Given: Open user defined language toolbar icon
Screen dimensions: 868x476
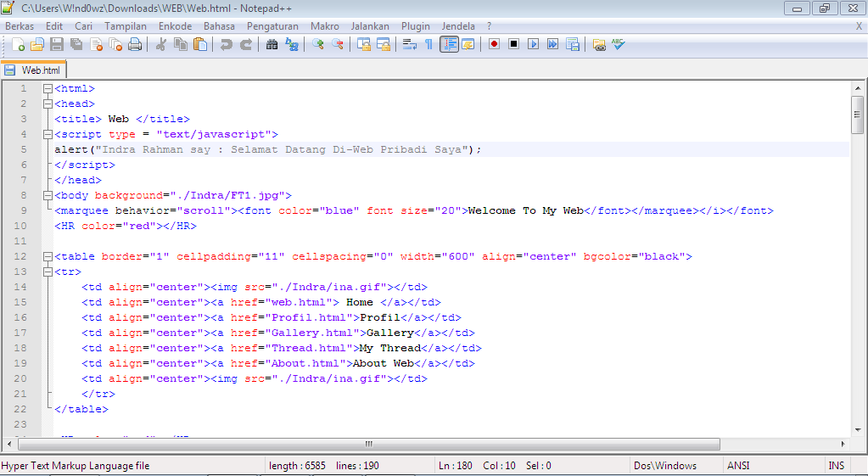Looking at the screenshot, I should [468, 44].
